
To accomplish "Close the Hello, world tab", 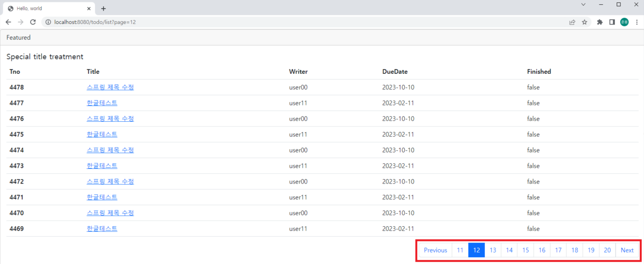I will (89, 9).
